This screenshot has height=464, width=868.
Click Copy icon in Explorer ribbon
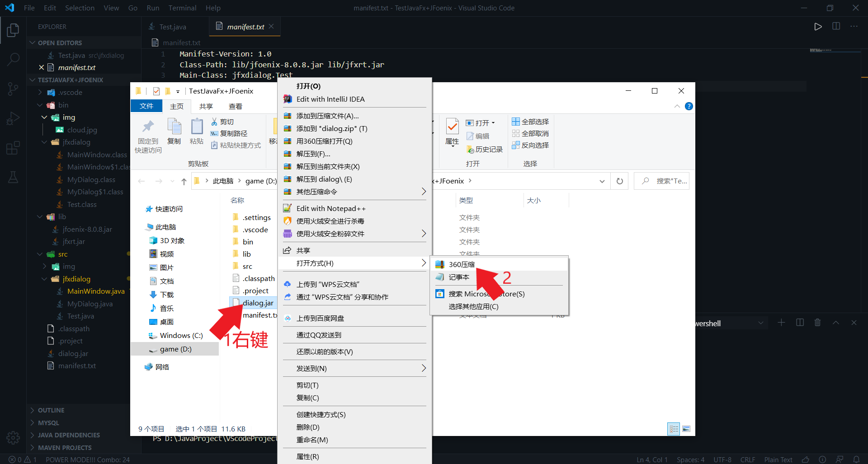[174, 127]
